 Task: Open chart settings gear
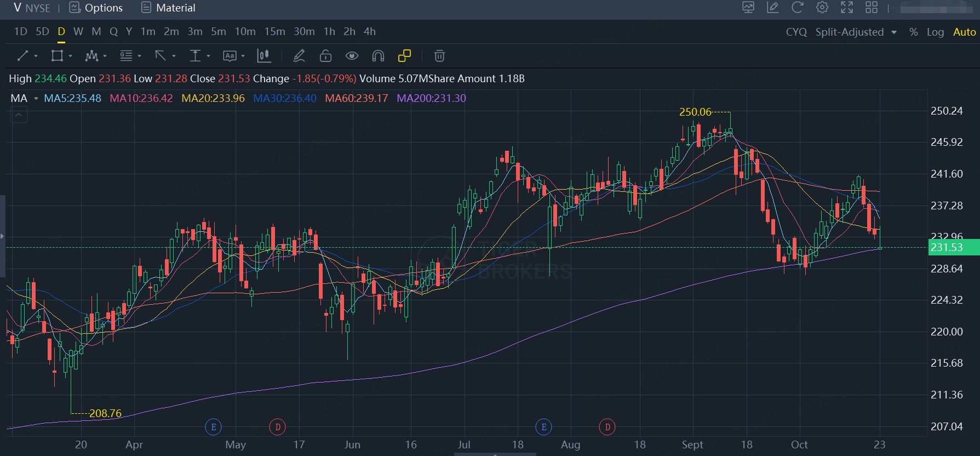point(822,8)
